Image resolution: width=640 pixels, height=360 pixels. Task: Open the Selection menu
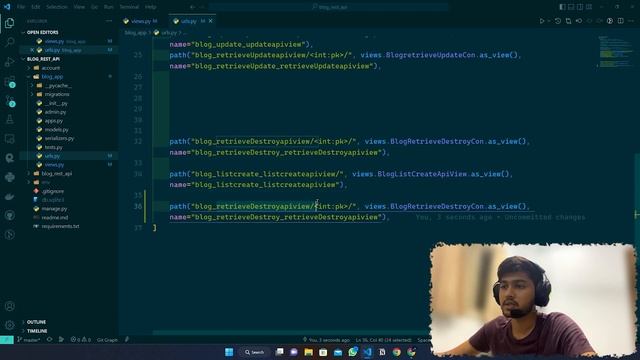[x=57, y=7]
